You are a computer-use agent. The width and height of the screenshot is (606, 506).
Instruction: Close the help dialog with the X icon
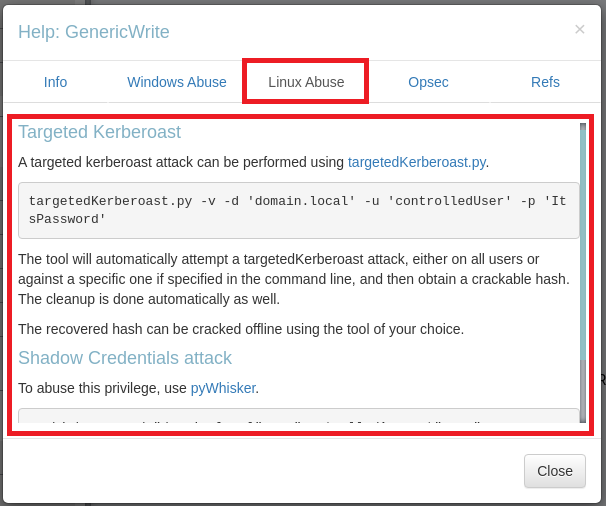579,30
